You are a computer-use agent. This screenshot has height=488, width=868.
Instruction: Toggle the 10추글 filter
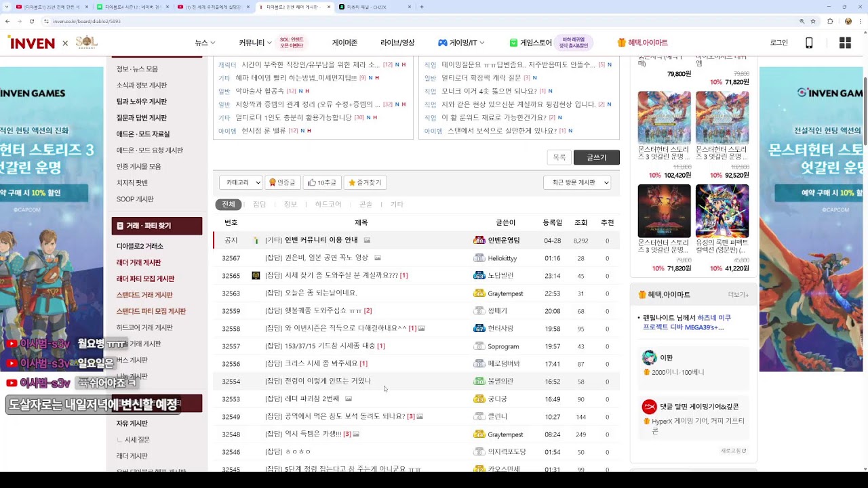pyautogui.click(x=321, y=182)
